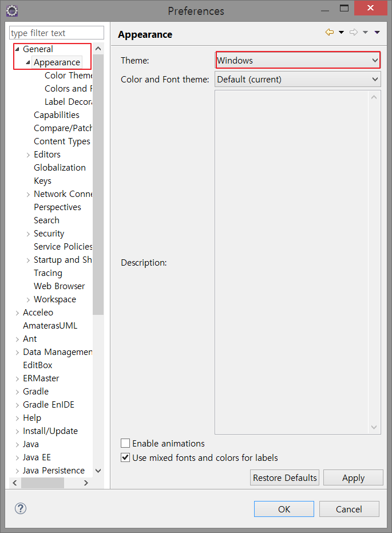Toggle Use mixed fonts and colors checkbox
Viewport: 392px width, 533px height.
[x=125, y=457]
